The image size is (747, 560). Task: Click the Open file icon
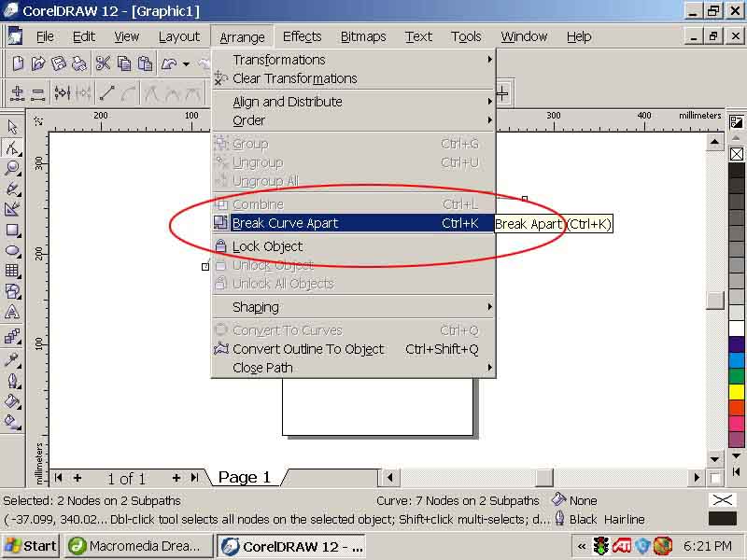(38, 63)
